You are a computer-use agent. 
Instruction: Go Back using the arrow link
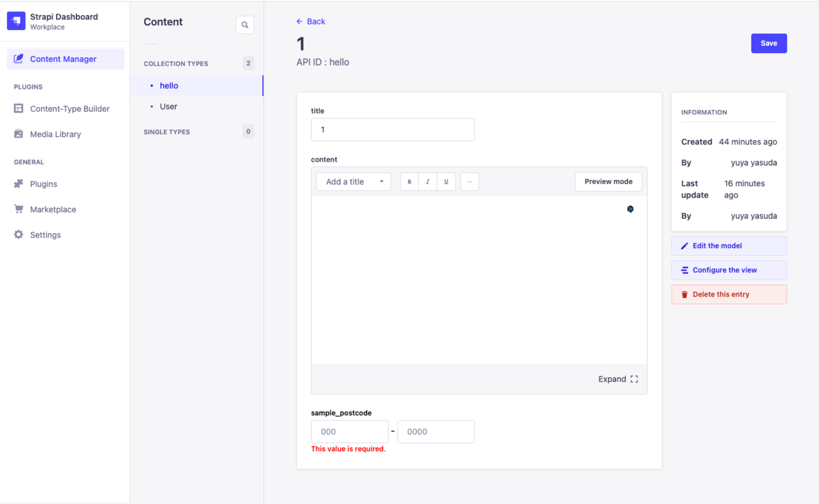311,22
